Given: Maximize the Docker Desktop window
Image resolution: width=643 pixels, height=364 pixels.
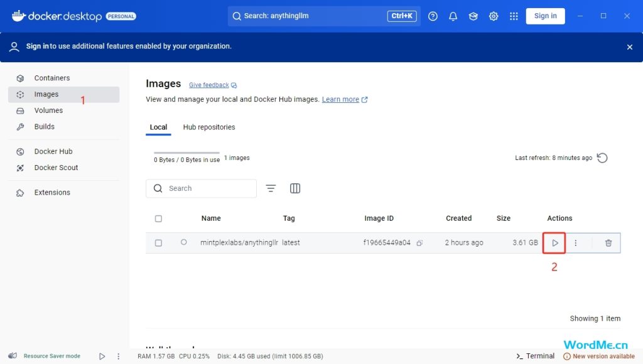Looking at the screenshot, I should click(x=603, y=16).
